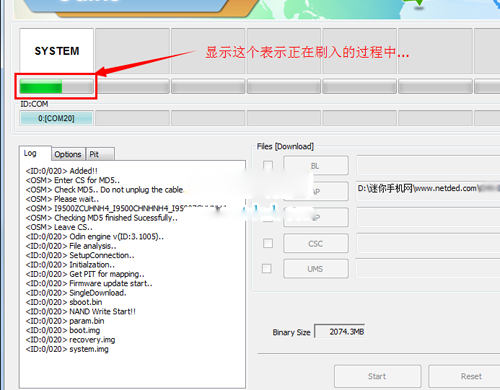Click the Binary Size value 2074.3MB
This screenshot has height=390, width=500.
pos(340,332)
